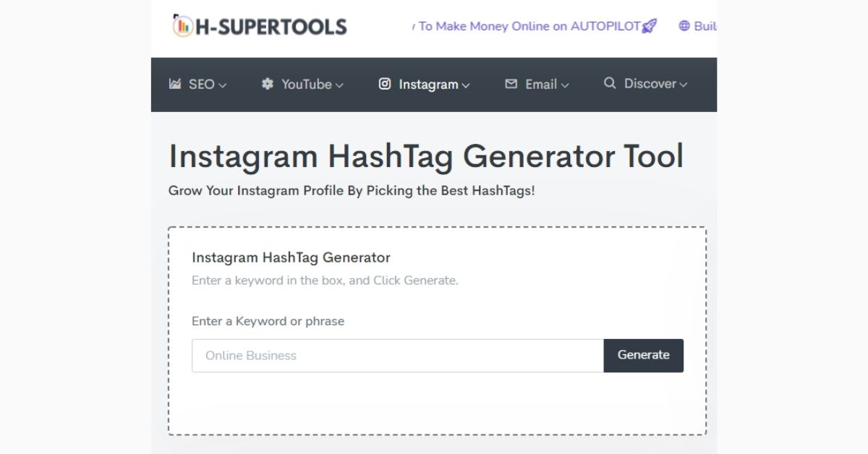868x454 pixels.
Task: Click the Instagram camera icon
Action: 385,84
